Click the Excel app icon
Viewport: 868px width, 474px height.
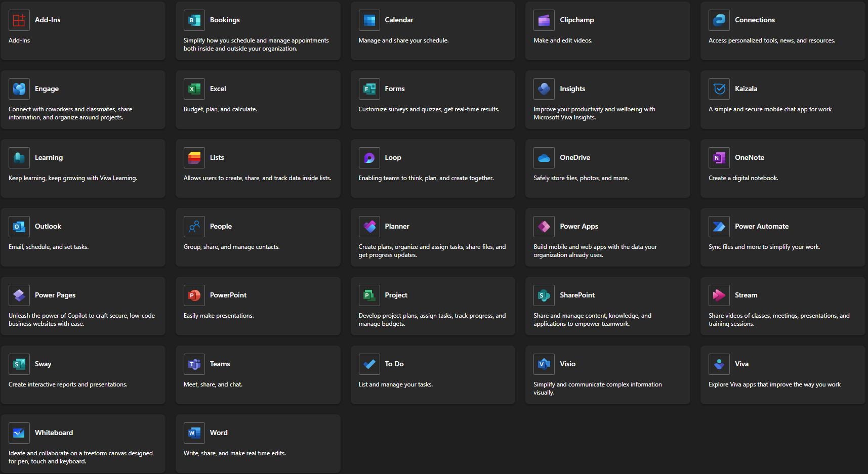click(x=194, y=89)
